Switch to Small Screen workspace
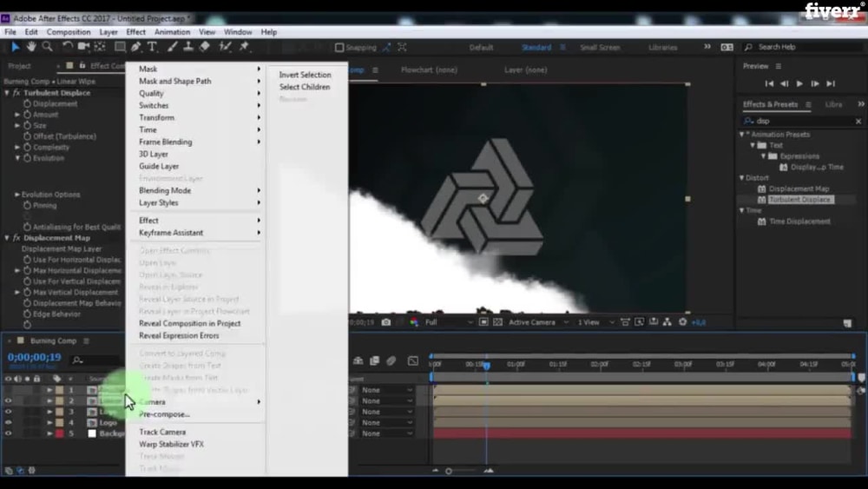The image size is (868, 489). [600, 48]
